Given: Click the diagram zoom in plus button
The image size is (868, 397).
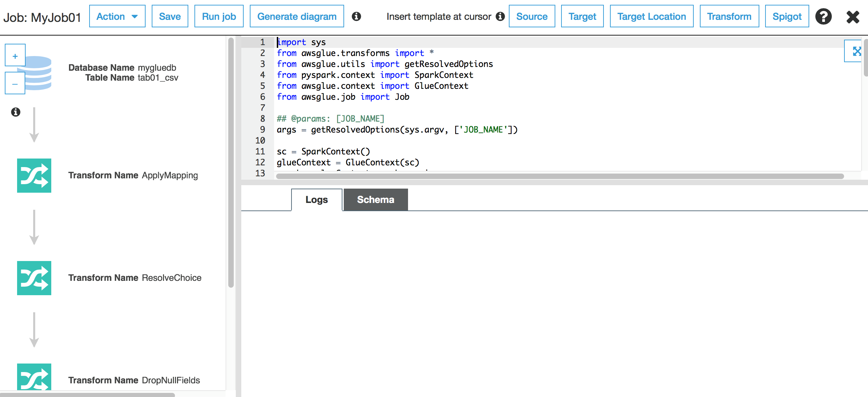Looking at the screenshot, I should [15, 56].
